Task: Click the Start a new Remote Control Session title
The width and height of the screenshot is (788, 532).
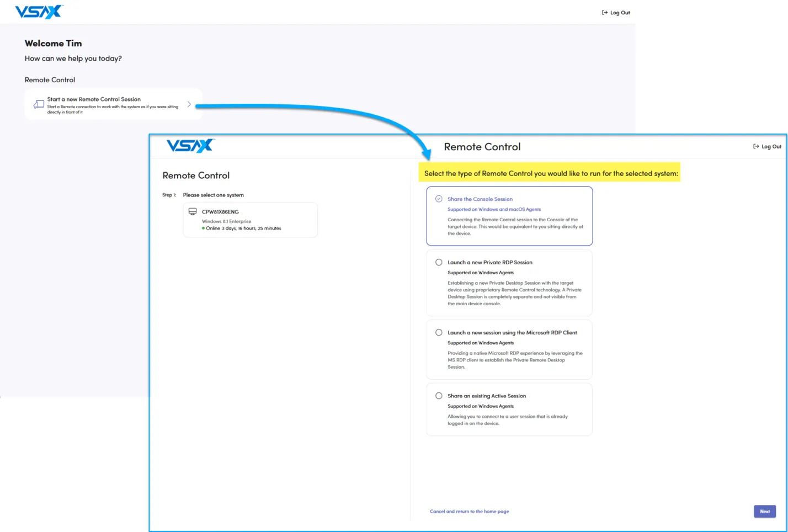Action: click(x=94, y=99)
